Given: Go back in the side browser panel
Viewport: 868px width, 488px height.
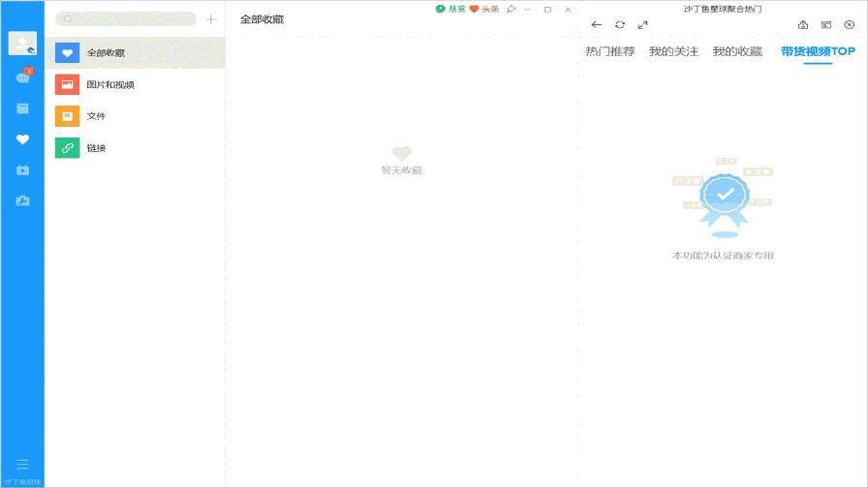Looking at the screenshot, I should tap(596, 25).
